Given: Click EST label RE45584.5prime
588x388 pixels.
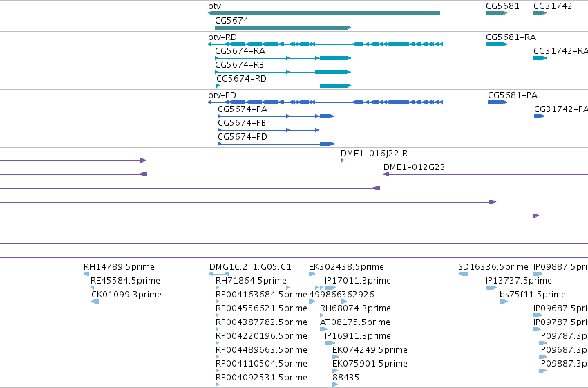Looking at the screenshot, I should (125, 281).
